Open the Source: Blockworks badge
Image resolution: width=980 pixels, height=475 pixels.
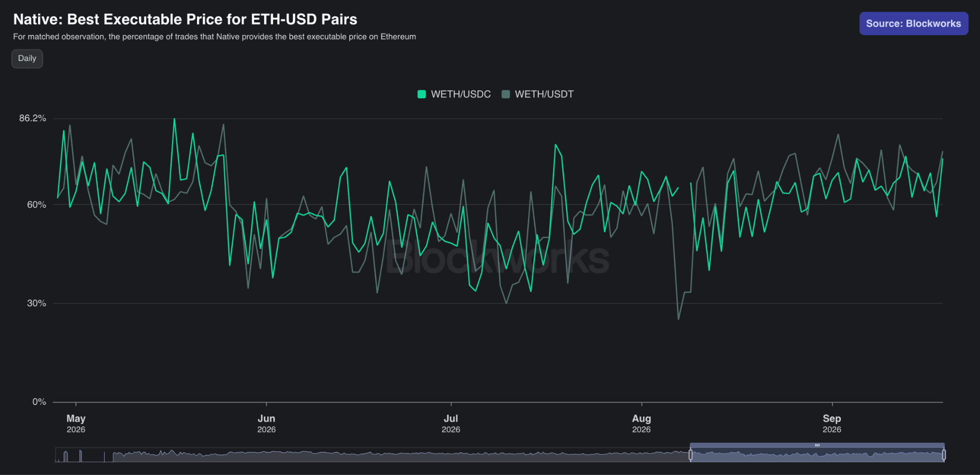pos(913,23)
